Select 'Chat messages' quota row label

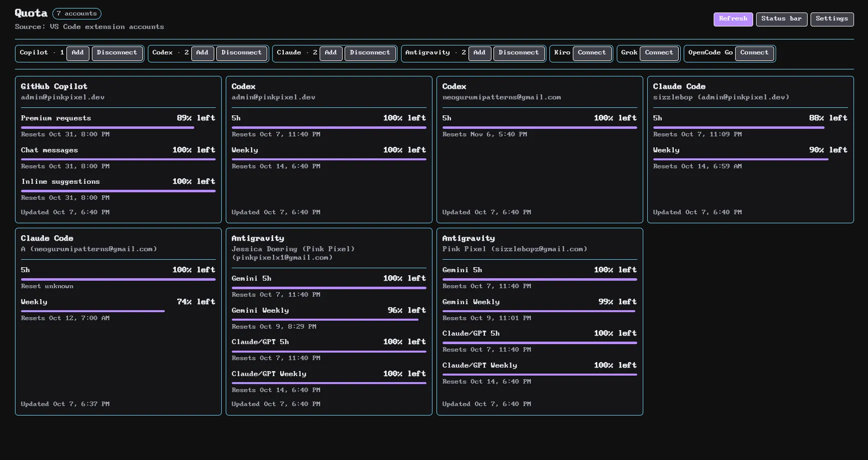pos(49,150)
